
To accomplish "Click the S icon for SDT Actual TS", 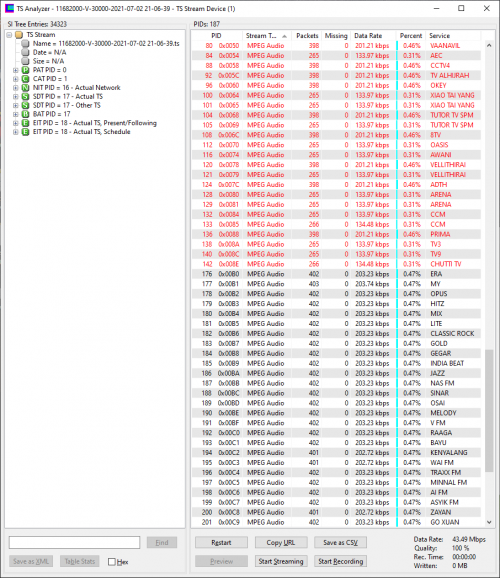I will click(x=25, y=97).
